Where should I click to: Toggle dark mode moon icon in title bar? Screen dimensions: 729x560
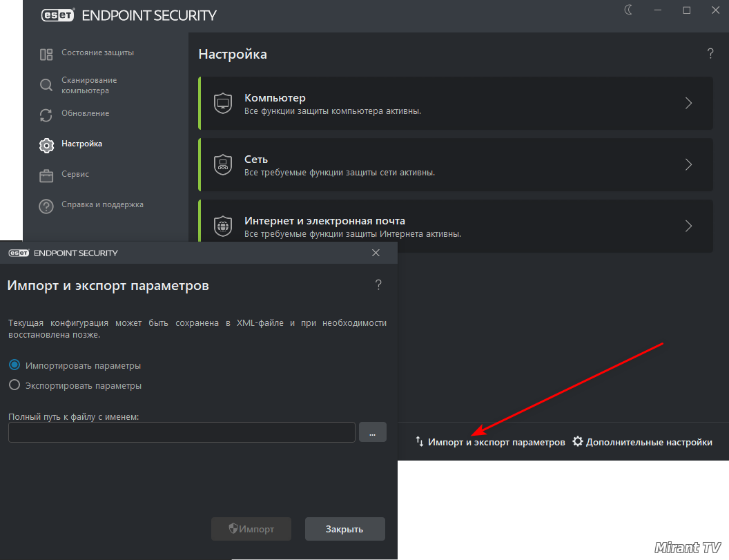point(629,10)
